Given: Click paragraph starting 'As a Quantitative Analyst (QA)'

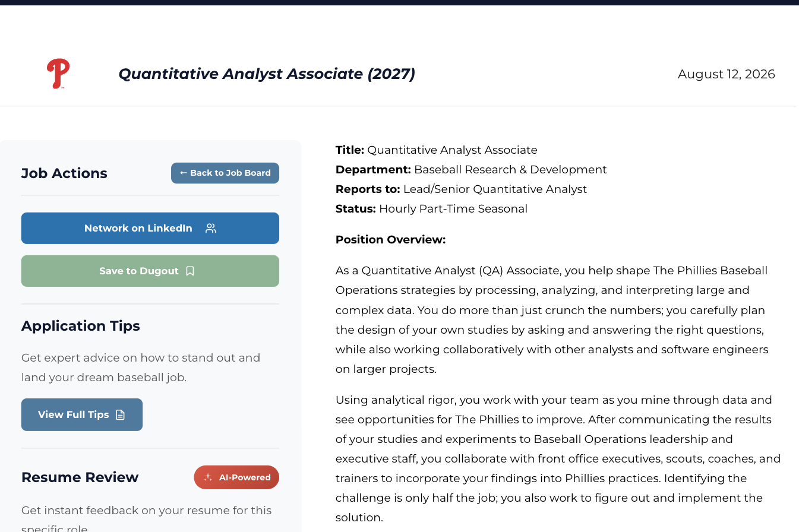Looking at the screenshot, I should tap(552, 319).
